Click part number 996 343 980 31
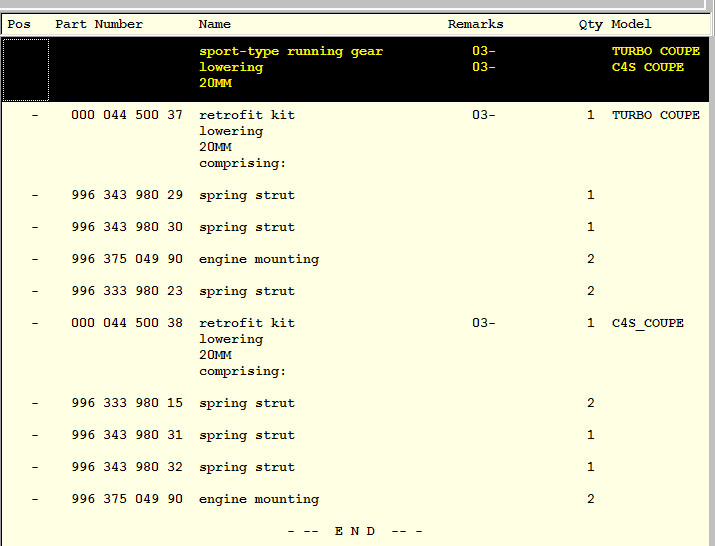The width and height of the screenshot is (715, 546). click(x=127, y=435)
